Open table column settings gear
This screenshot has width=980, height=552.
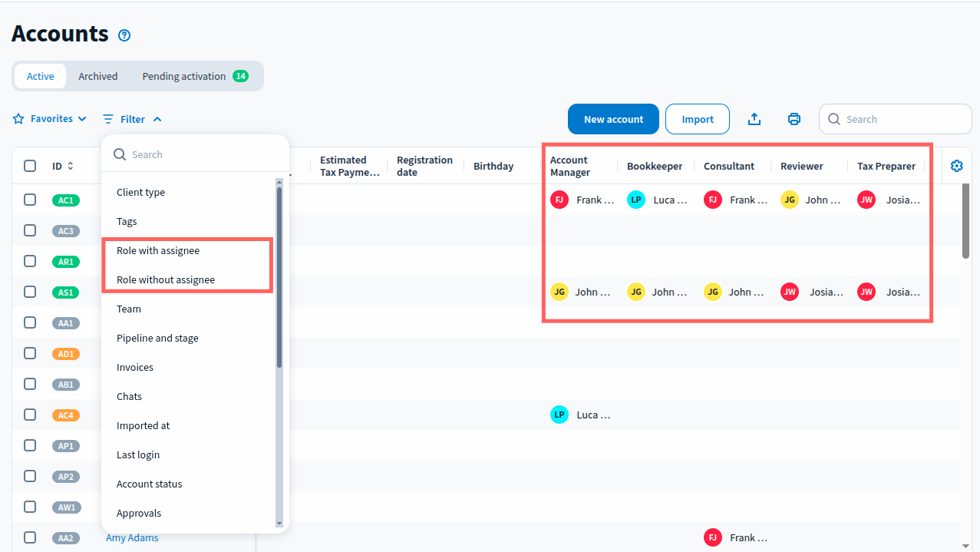956,166
